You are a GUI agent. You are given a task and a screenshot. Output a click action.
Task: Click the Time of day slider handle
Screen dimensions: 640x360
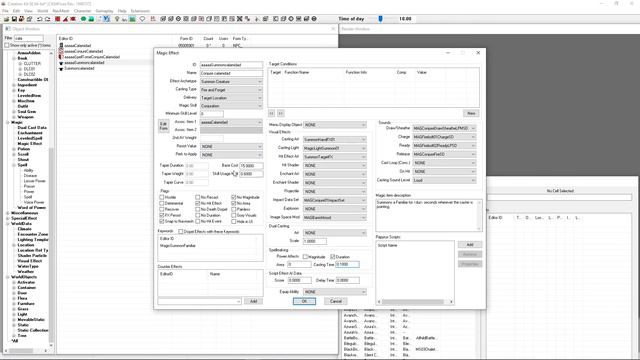[x=380, y=19]
